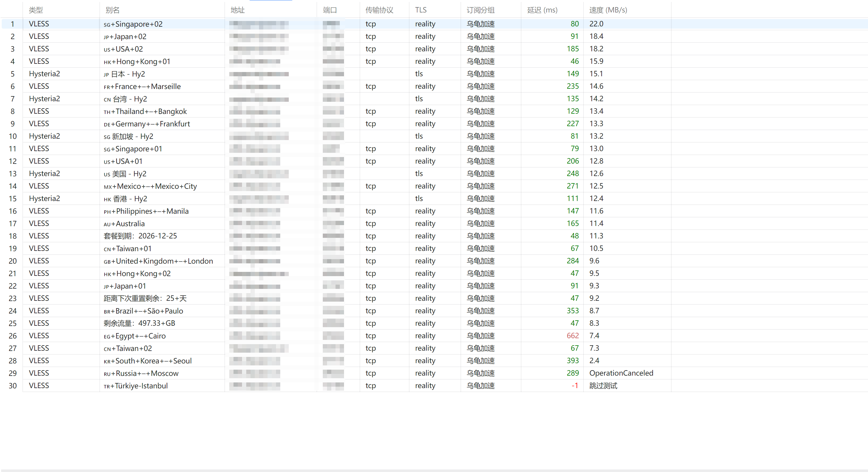
Task: Select the RU+Russia+–+Moscow OperationCanceled row
Action: [434, 373]
